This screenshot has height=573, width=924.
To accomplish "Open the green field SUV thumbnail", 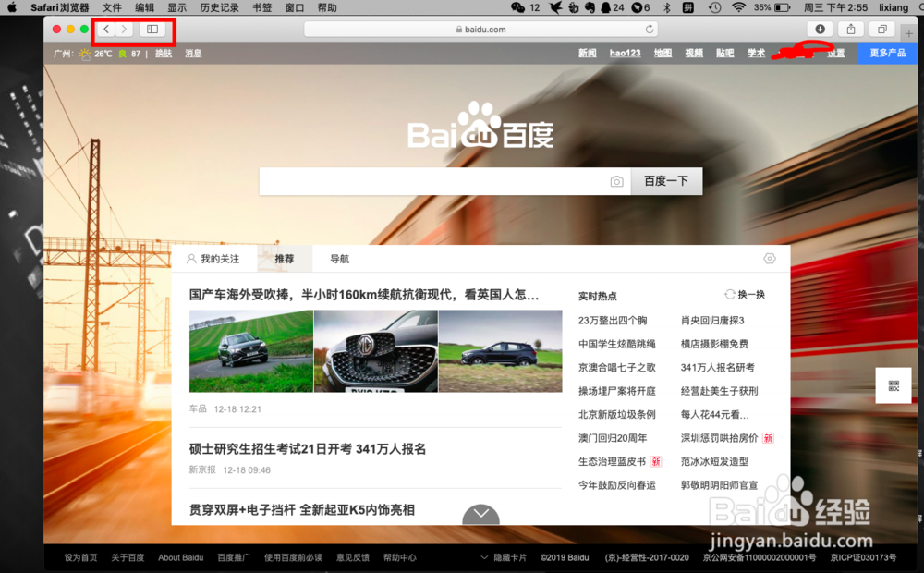I will tap(251, 351).
